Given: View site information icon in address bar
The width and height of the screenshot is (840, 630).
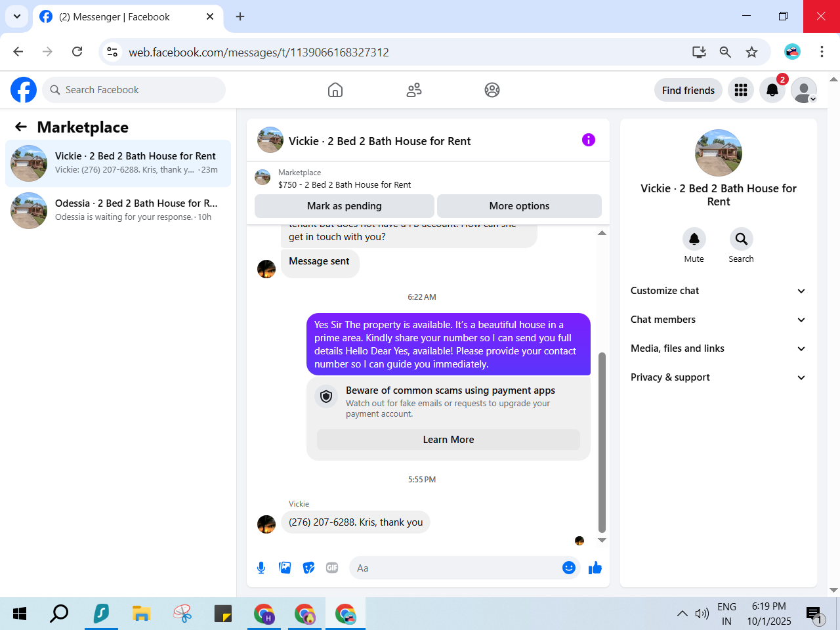Looking at the screenshot, I should click(x=113, y=52).
